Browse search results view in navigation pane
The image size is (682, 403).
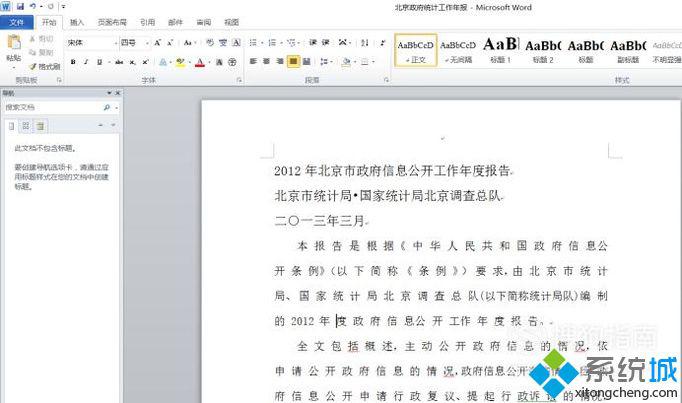(40, 126)
